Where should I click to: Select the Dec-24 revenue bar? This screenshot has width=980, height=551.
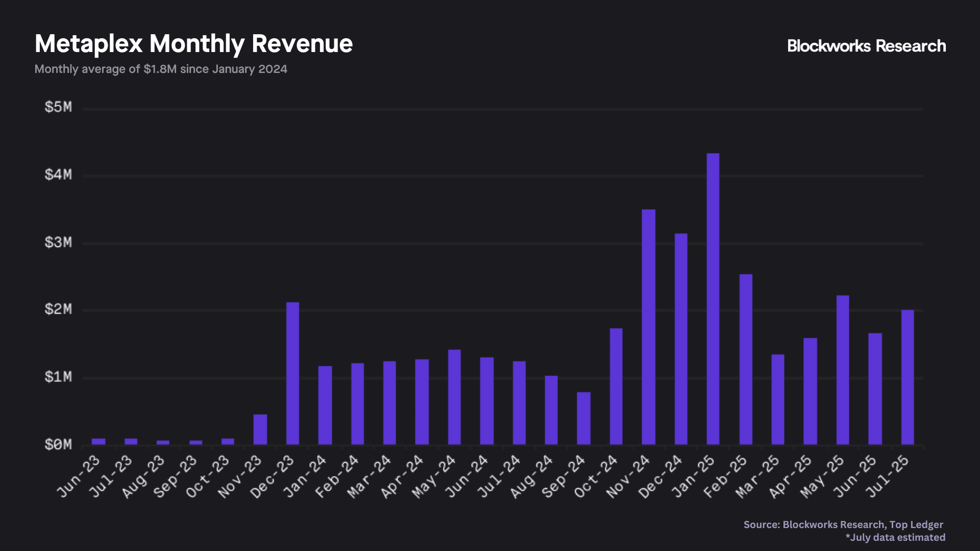coord(681,339)
